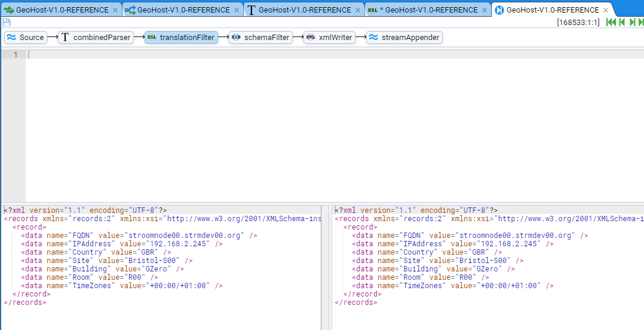Close the unsaved XSL GeoHost tab
Screen dimensions: 644x330
click(x=484, y=10)
